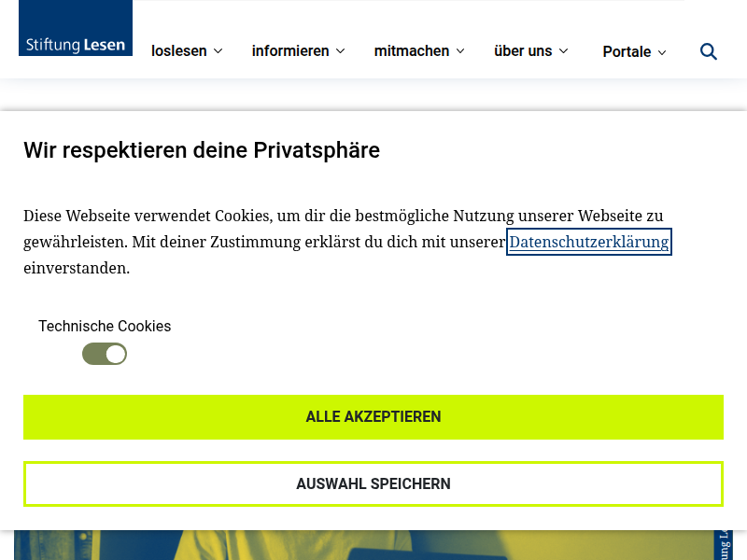747x560 pixels.
Task: Open the Datenschutzerklärung link
Action: (589, 242)
